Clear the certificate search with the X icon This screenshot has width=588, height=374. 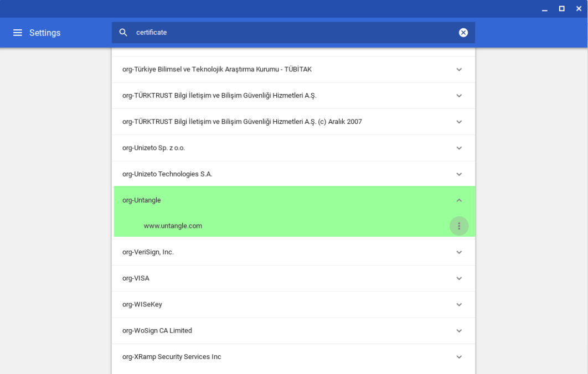(x=463, y=32)
